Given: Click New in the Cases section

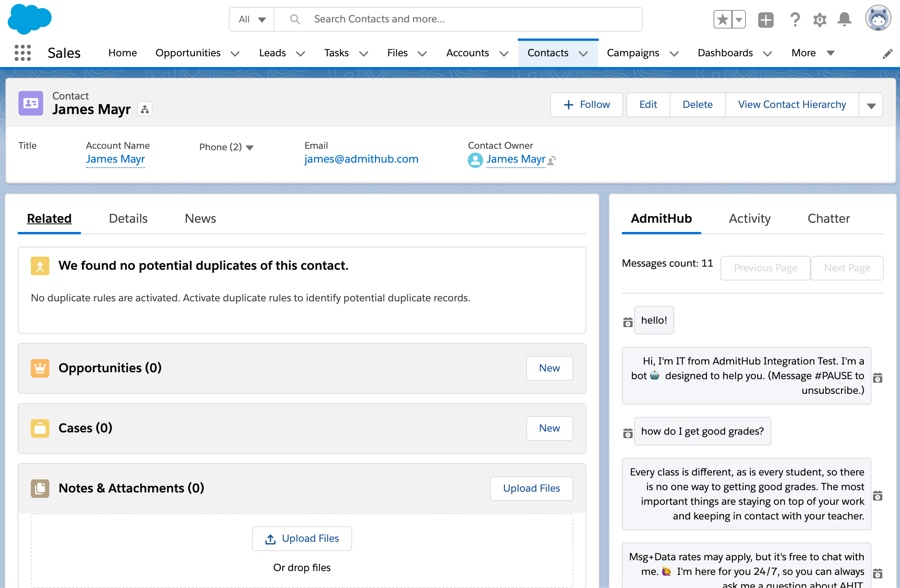Looking at the screenshot, I should click(x=549, y=428).
